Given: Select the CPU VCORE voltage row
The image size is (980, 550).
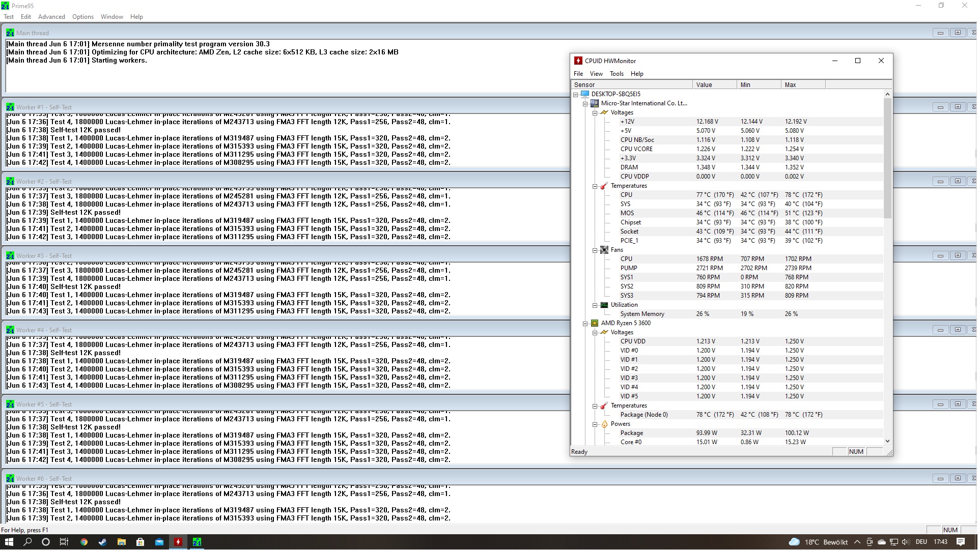Looking at the screenshot, I should [x=636, y=149].
